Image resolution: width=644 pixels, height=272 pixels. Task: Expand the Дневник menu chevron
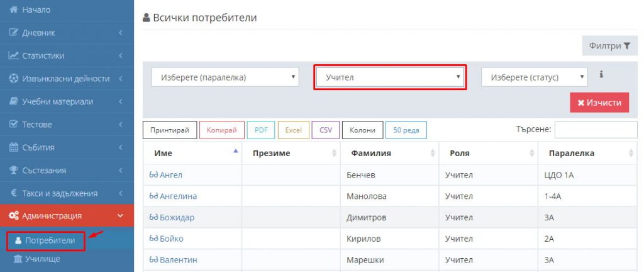tap(121, 33)
